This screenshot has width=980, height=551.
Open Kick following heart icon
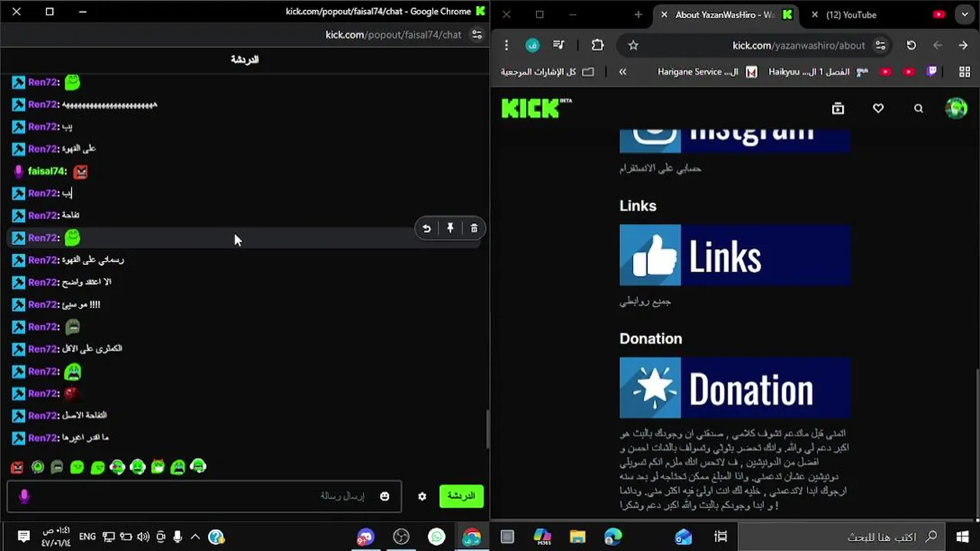pyautogui.click(x=878, y=109)
